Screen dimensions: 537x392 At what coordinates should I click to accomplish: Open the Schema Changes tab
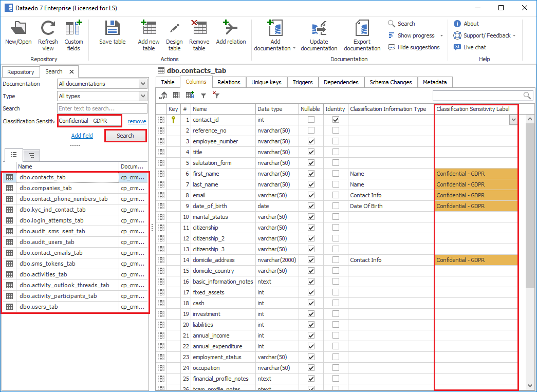(391, 82)
